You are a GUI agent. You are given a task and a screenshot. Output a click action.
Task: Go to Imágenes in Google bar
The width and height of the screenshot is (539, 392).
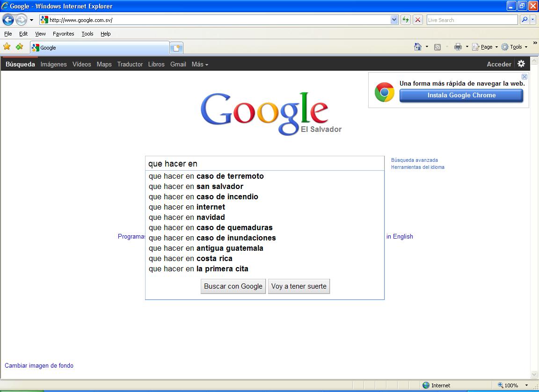pyautogui.click(x=54, y=64)
